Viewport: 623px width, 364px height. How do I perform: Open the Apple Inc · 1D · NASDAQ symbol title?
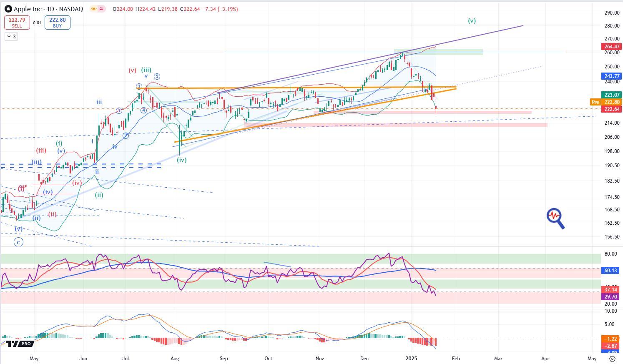48,9
